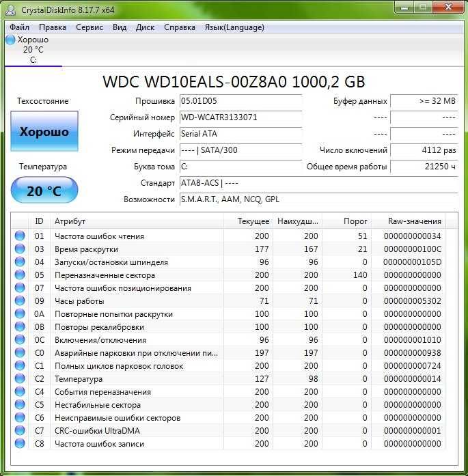Click status icon for События переназначения
The width and height of the screenshot is (468, 476).
tap(20, 391)
